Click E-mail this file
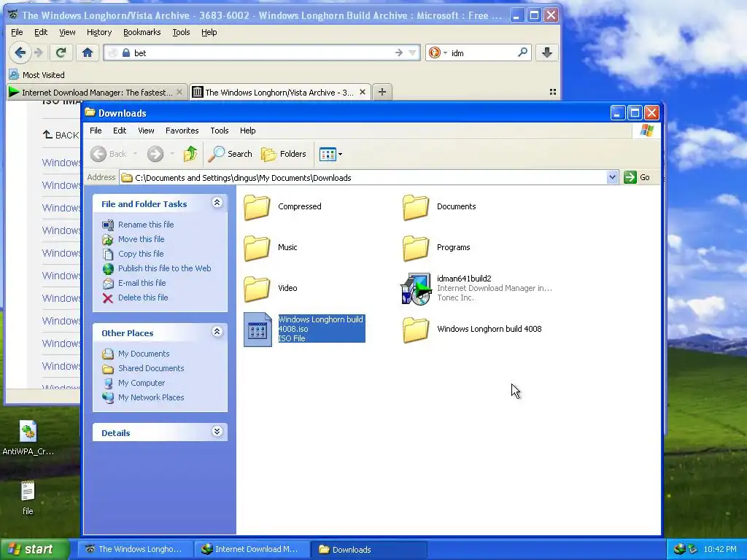The width and height of the screenshot is (747, 560). pos(142,283)
